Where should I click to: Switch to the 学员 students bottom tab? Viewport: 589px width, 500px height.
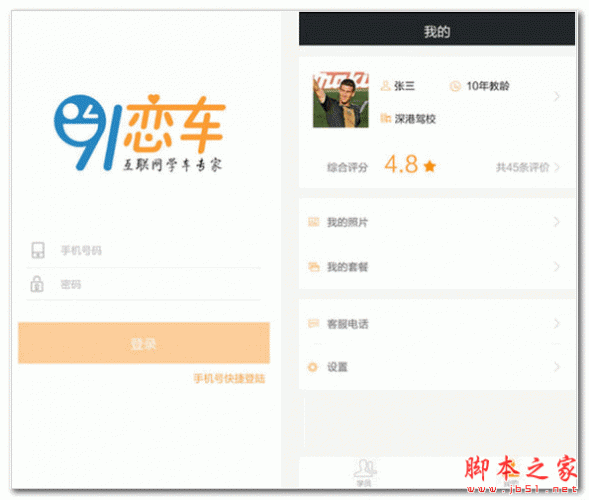(x=364, y=473)
